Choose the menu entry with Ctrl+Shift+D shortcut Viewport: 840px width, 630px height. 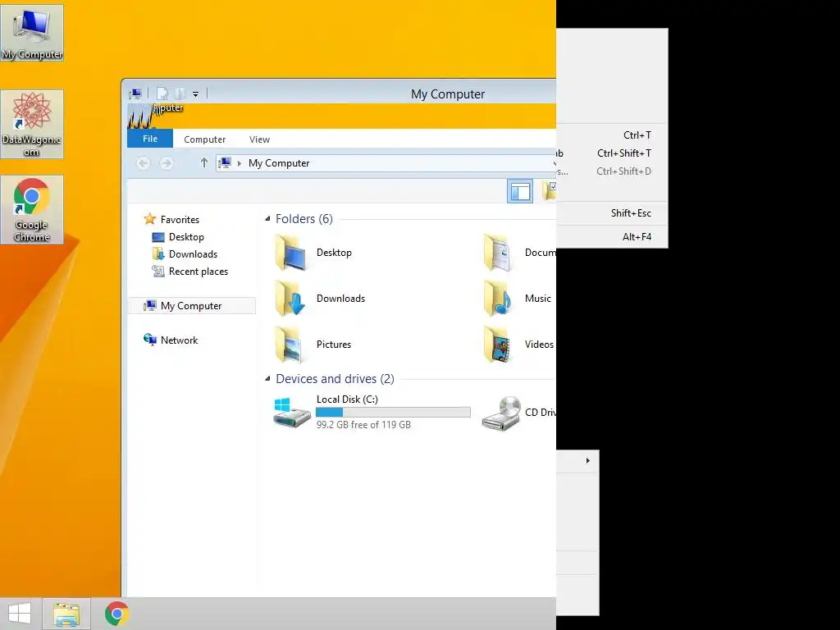(612, 171)
